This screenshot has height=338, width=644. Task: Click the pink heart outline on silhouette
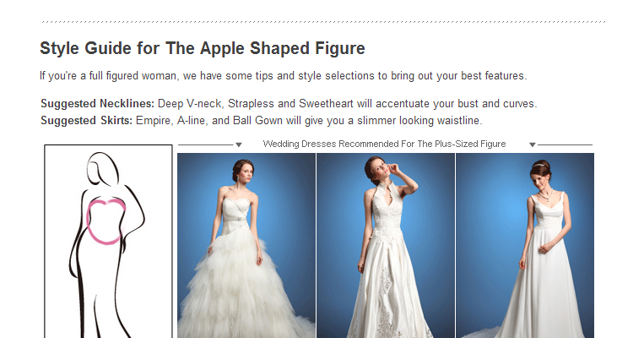click(x=106, y=221)
